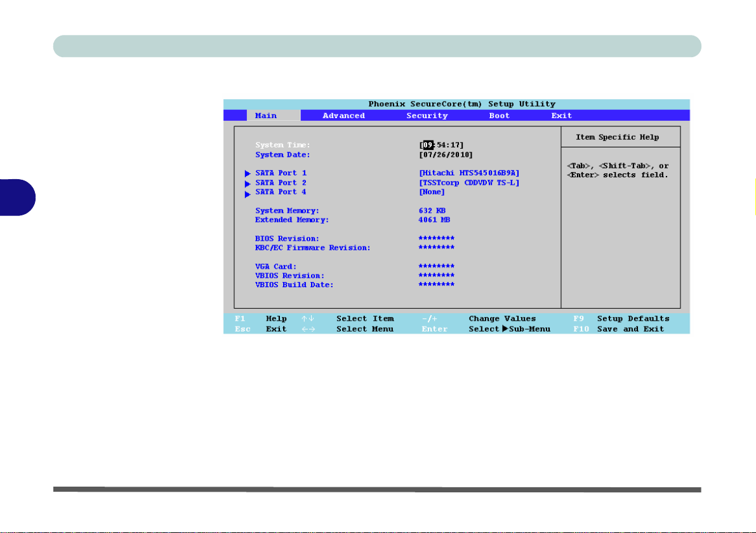
Task: Expand the SATA Port 2 submenu arrow
Action: (248, 184)
